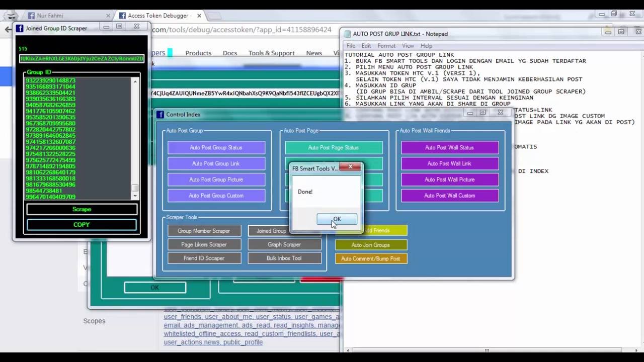Click the Facebook favicon on the Nur Fahmi tab
Screen dimensions: 644x362
click(x=31, y=16)
